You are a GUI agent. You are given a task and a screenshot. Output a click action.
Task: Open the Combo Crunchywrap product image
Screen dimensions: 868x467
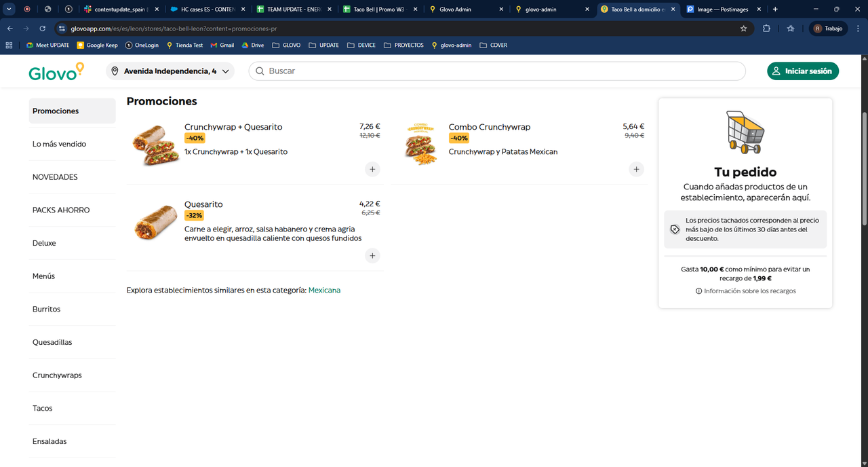420,144
